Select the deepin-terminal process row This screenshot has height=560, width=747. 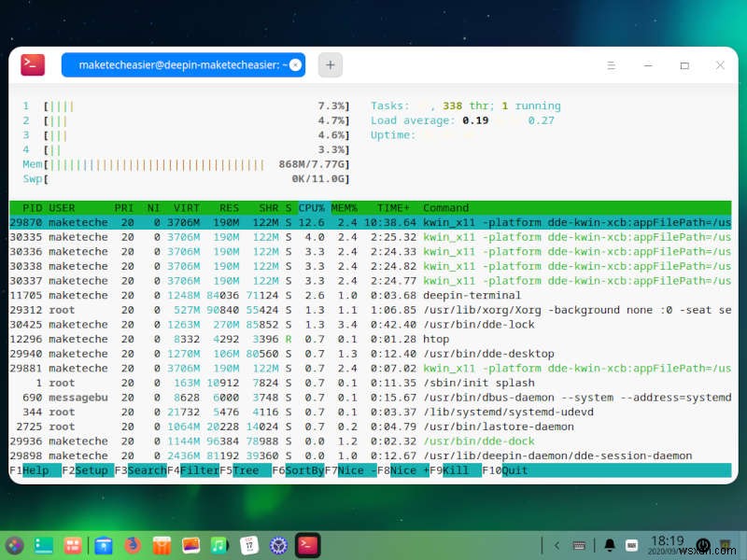click(x=280, y=295)
